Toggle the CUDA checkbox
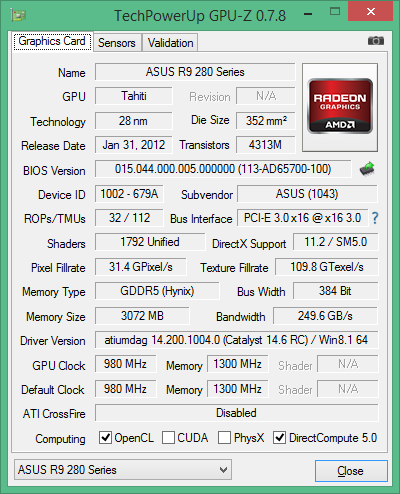 (168, 437)
